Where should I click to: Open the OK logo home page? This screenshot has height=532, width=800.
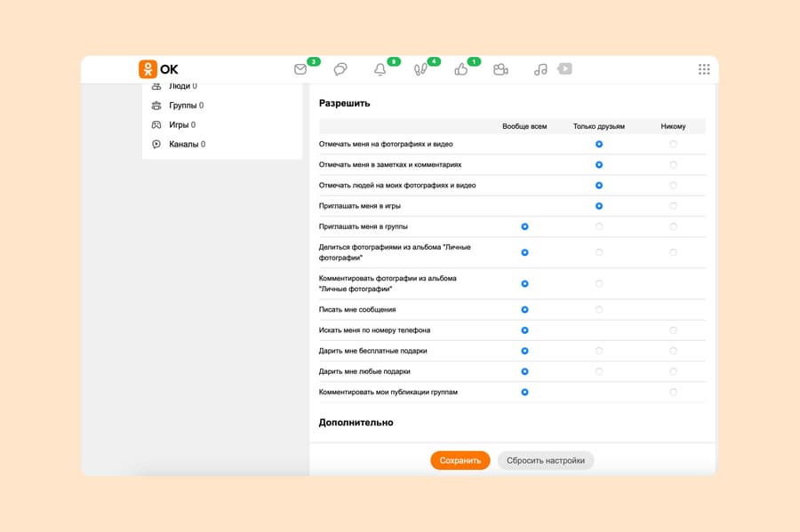(158, 68)
